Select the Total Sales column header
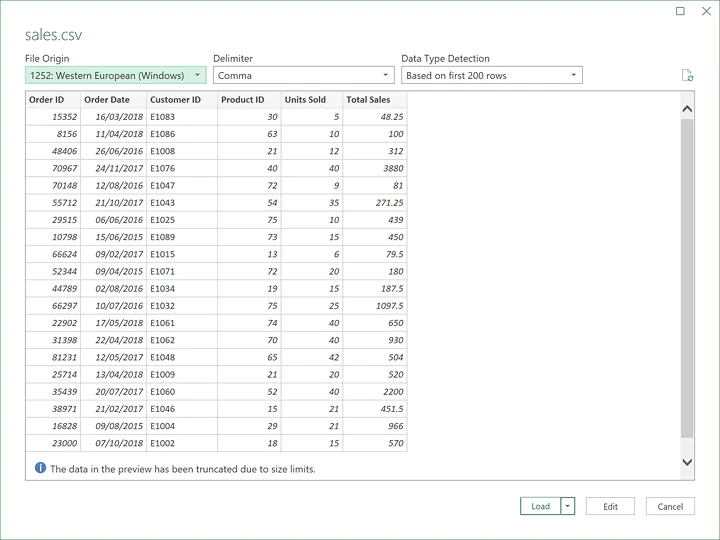720x540 pixels. pos(375,100)
